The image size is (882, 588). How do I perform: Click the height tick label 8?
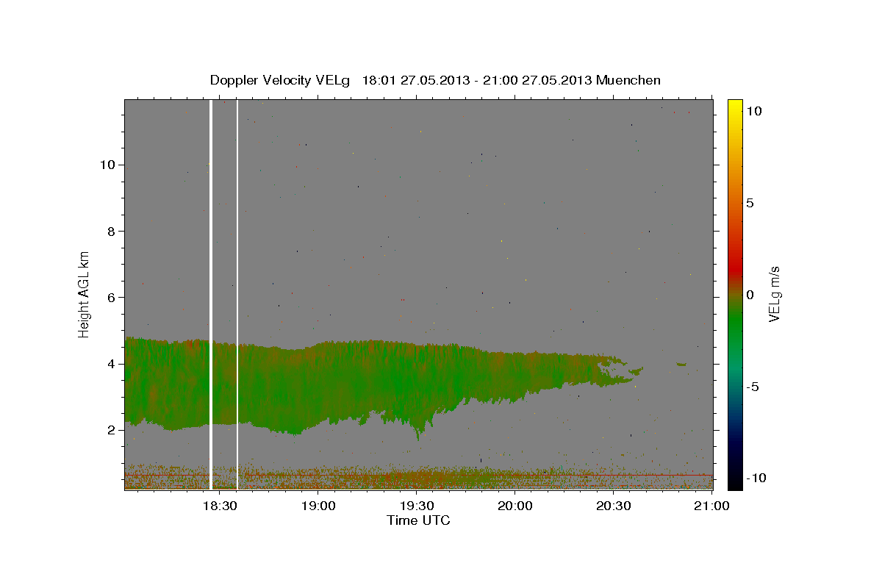coord(110,231)
